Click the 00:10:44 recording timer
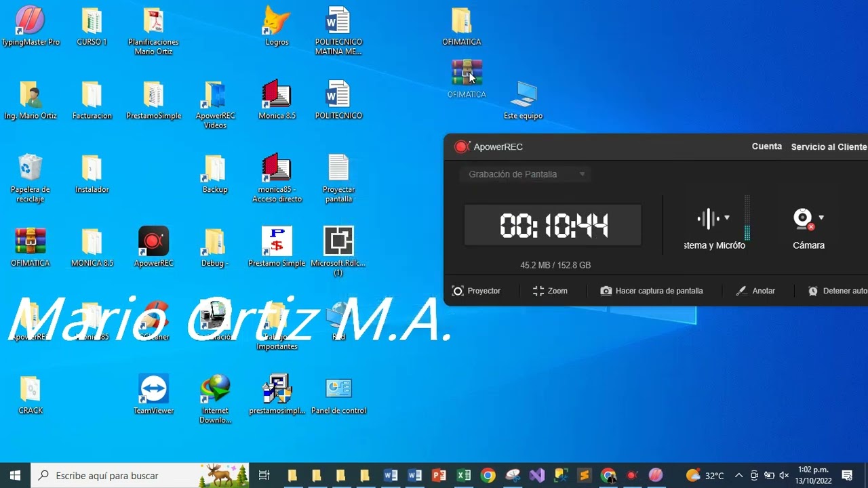Image resolution: width=868 pixels, height=488 pixels. (553, 225)
